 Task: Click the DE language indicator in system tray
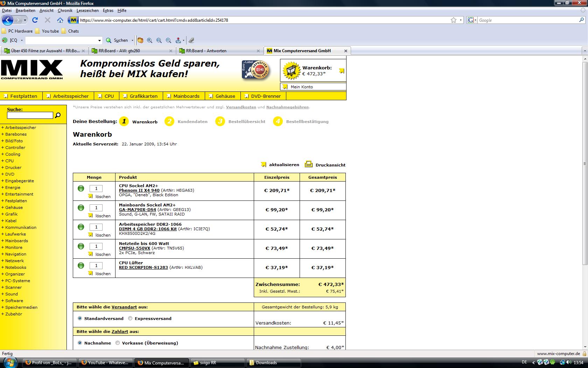click(x=524, y=362)
